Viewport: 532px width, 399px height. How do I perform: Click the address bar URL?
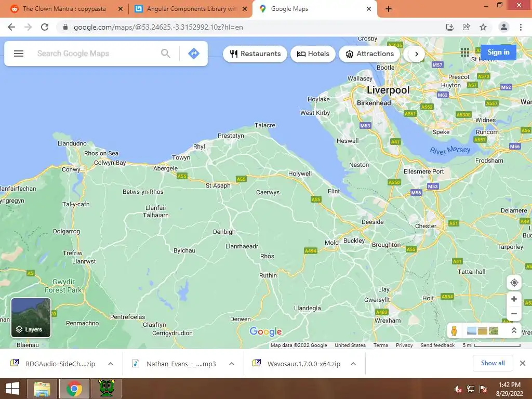click(x=158, y=27)
